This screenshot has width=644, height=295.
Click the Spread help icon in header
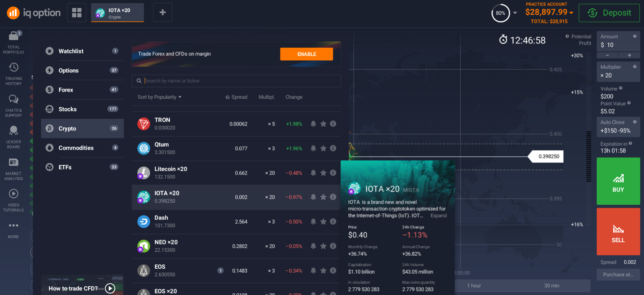(x=227, y=97)
